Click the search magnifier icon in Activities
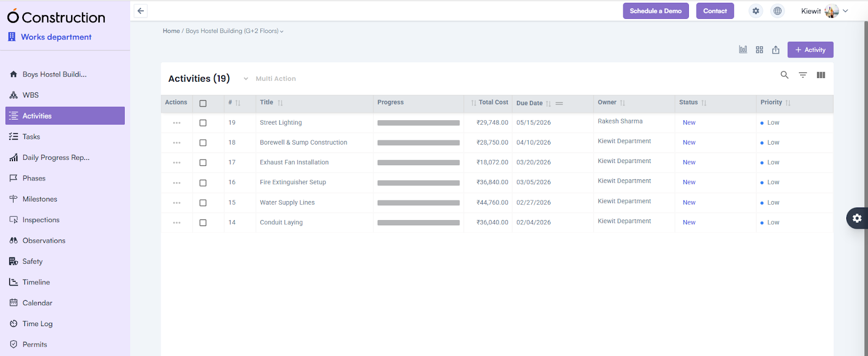 (784, 75)
